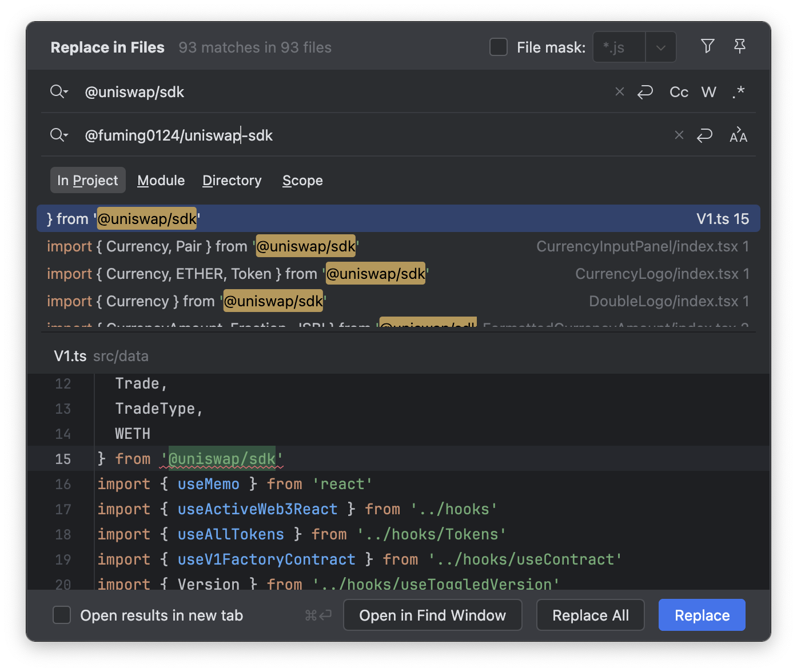Open replace history magnifier in replace field
The height and width of the screenshot is (672, 797).
coord(59,135)
